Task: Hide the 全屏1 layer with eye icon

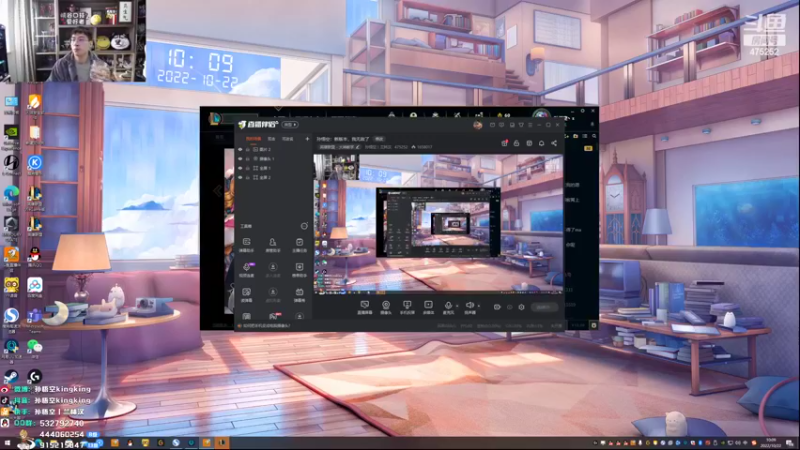Action: pos(240,168)
